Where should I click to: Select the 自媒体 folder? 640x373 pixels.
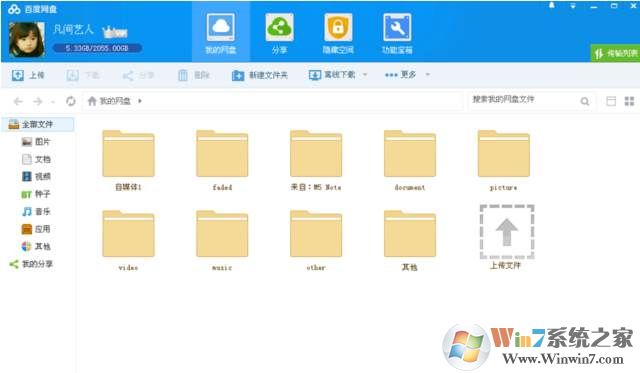click(128, 160)
